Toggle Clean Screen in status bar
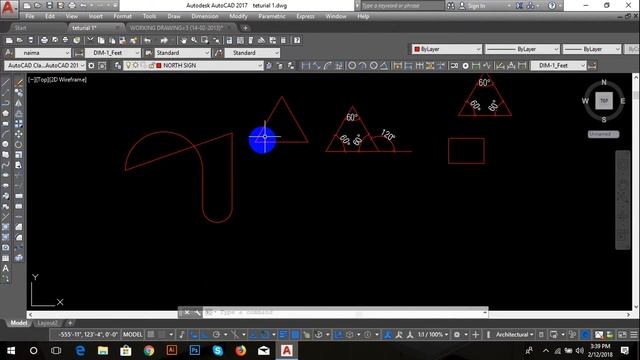 pos(622,334)
